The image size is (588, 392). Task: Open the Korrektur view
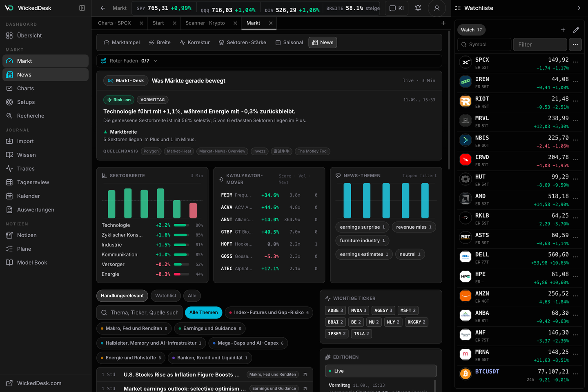point(195,42)
